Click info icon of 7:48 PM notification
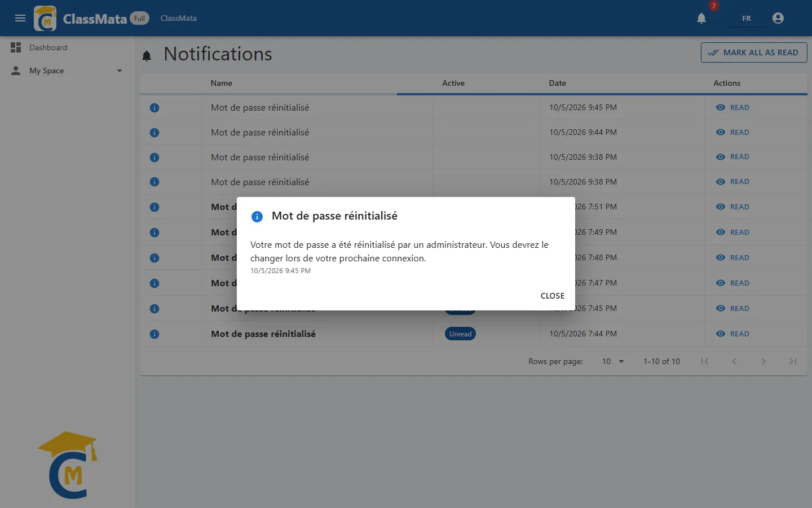 pos(155,258)
